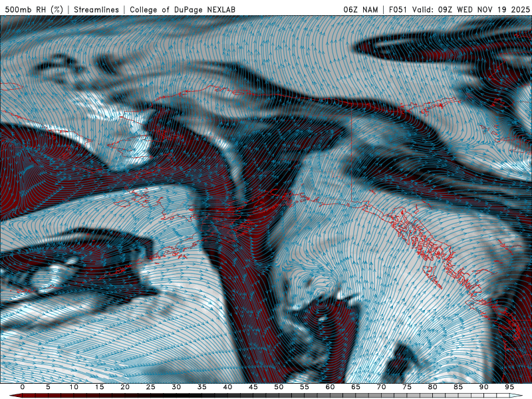532x399 pixels.
Task: Click the "50" label on the color scale
Action: 279,387
